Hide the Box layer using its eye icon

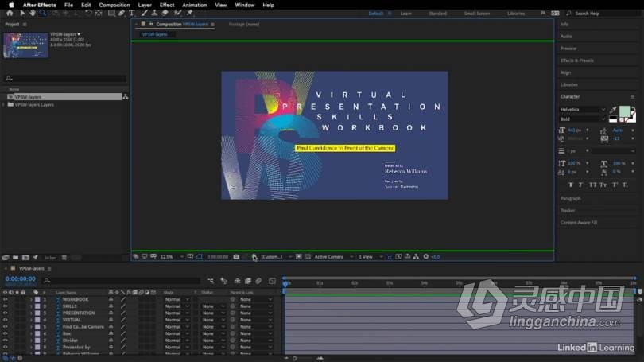coord(6,333)
